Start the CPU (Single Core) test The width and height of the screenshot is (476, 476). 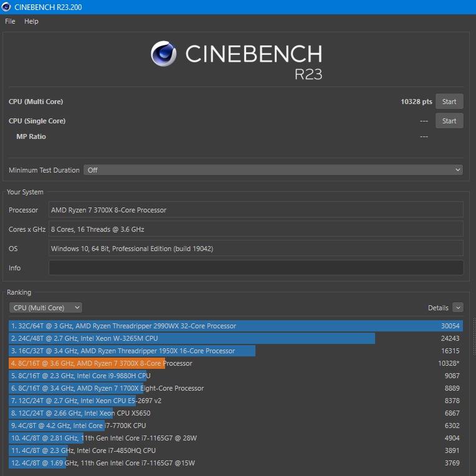click(449, 121)
